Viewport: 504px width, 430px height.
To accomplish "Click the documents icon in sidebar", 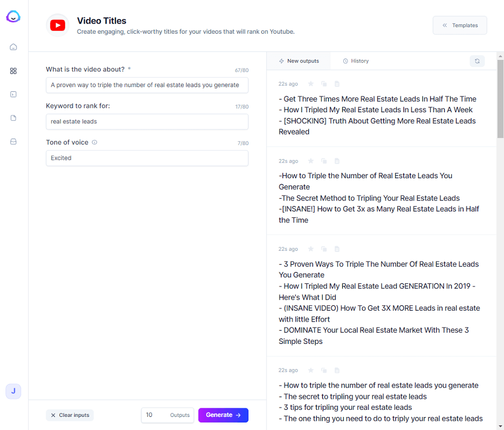I will pos(13,118).
